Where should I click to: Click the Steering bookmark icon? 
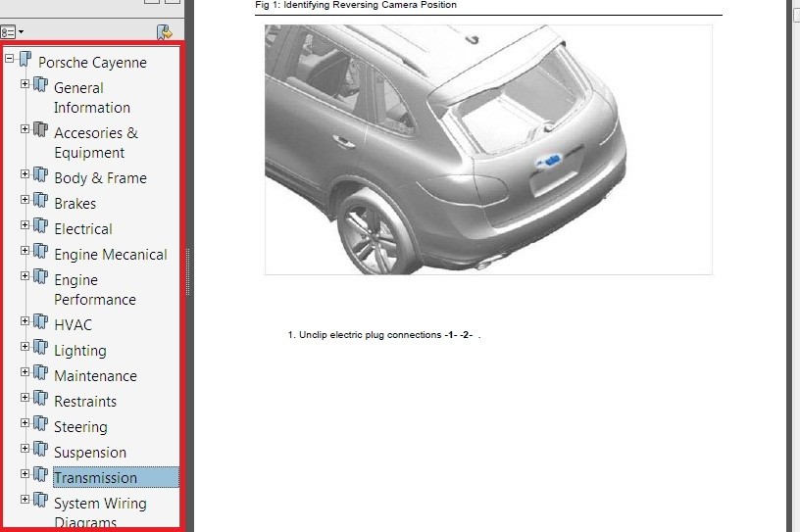click(x=41, y=423)
